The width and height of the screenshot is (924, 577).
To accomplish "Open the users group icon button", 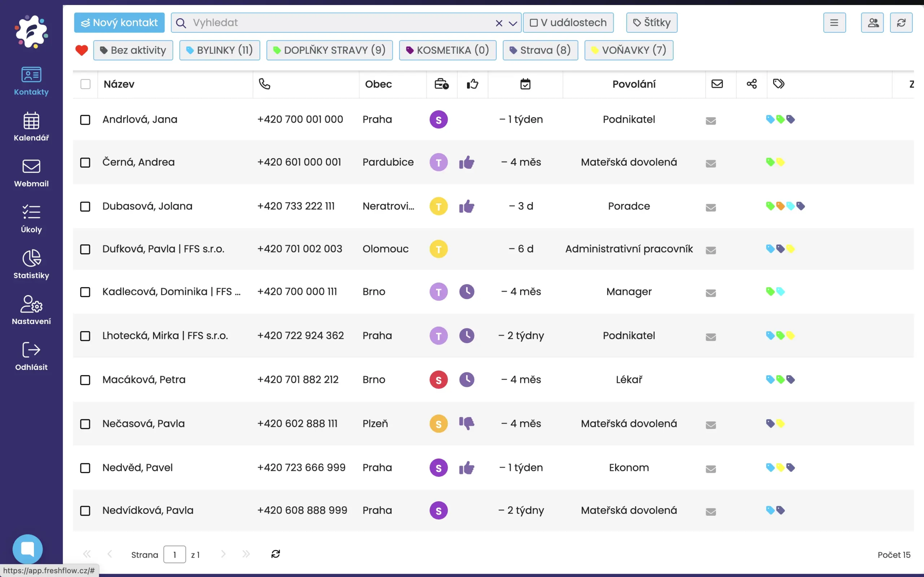I will (872, 23).
